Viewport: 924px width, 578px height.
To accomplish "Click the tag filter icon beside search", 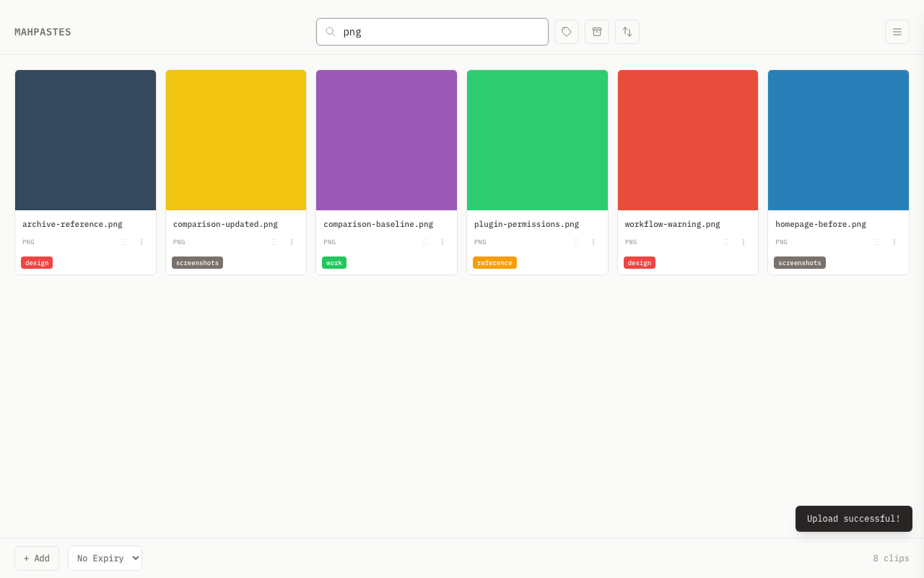I will point(566,31).
